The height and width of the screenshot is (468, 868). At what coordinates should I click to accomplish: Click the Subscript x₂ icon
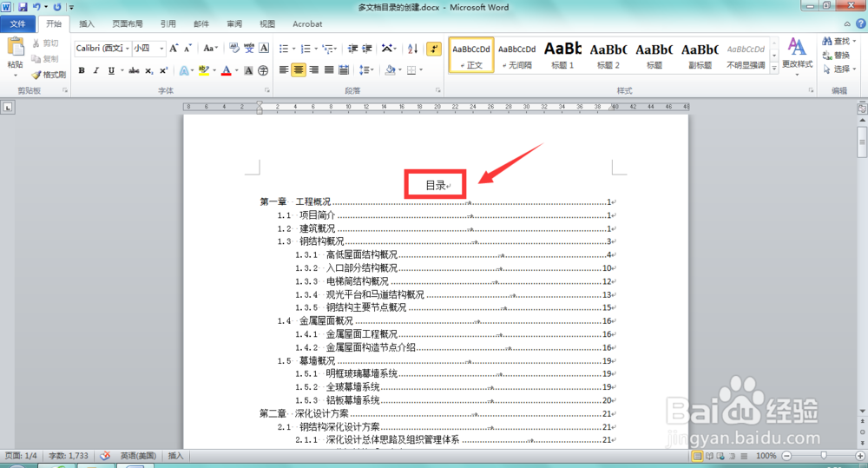[149, 70]
